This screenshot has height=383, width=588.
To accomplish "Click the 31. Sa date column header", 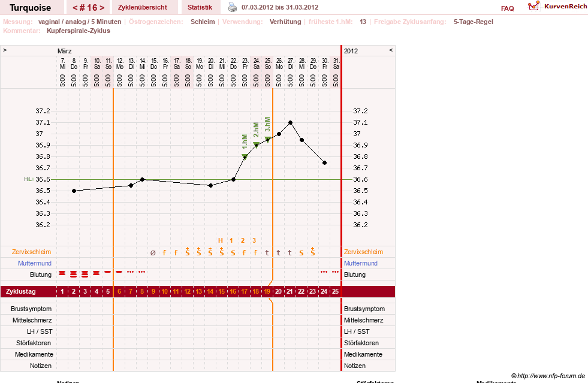I will 336,64.
